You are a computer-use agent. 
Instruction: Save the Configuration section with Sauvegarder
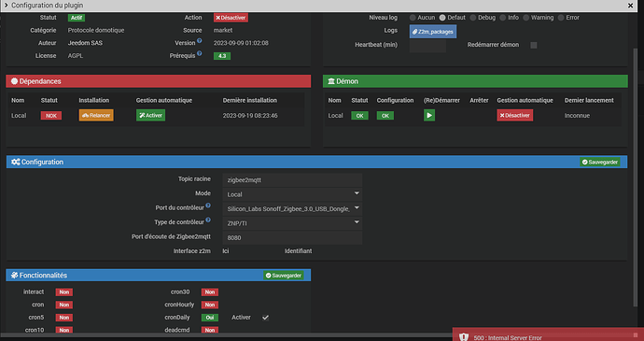pyautogui.click(x=600, y=162)
